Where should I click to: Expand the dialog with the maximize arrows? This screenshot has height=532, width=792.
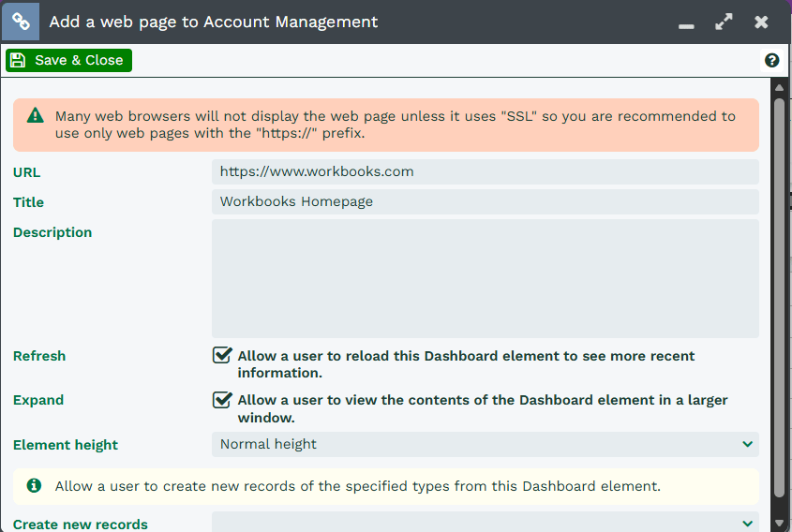pos(724,22)
